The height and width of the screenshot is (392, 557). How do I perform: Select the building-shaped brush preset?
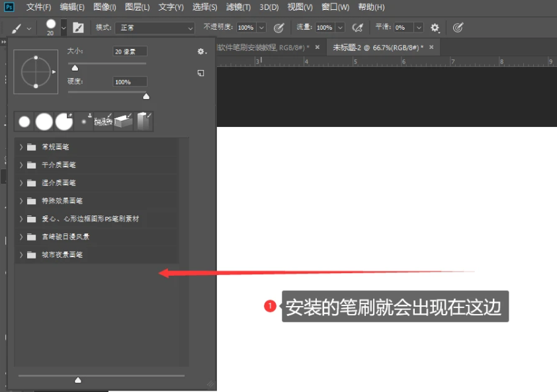pos(144,120)
